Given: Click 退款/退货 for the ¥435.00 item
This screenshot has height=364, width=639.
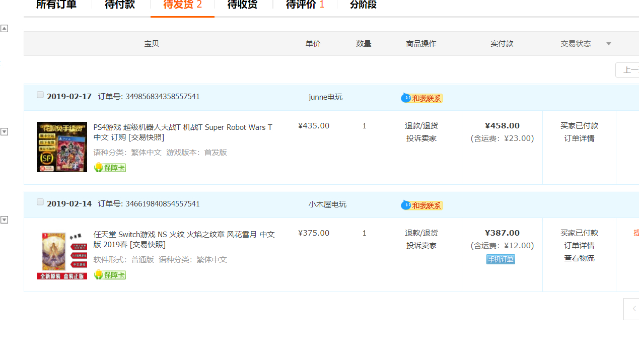Looking at the screenshot, I should pos(421,126).
